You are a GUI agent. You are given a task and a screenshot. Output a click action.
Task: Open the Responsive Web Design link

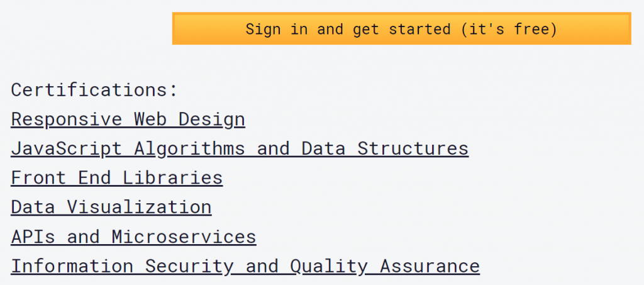(x=128, y=119)
